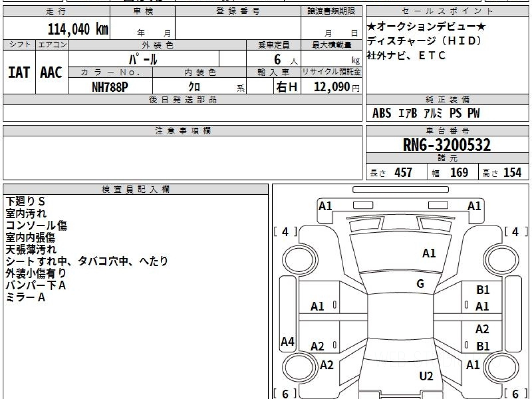Click the 検査員記入欄 header
This screenshot has height=399, width=532.
136,189
